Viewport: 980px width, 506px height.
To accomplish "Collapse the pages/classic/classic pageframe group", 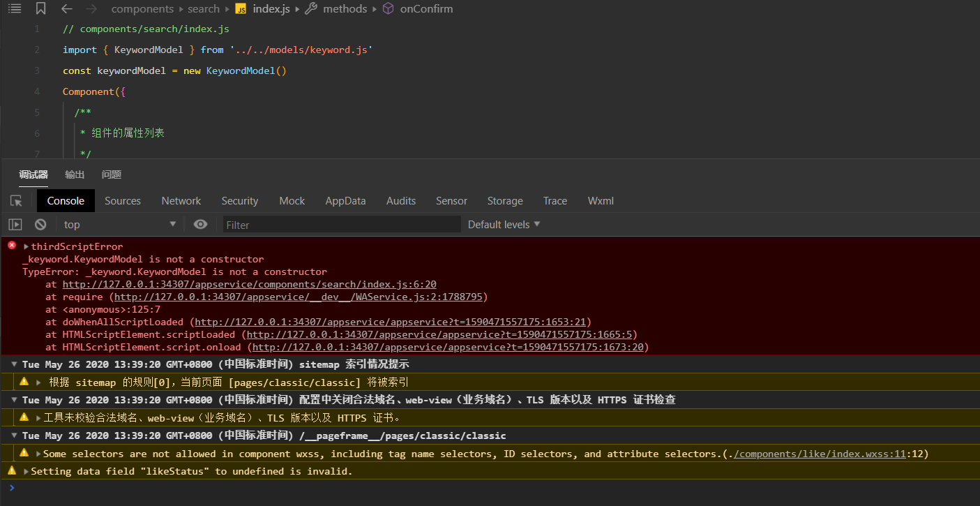I will pyautogui.click(x=14, y=436).
